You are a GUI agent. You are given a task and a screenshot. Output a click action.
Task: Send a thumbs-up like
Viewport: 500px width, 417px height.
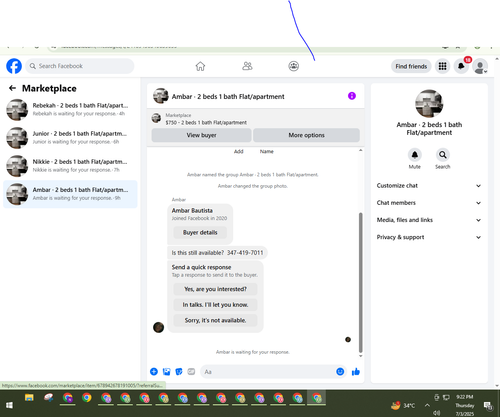point(356,372)
